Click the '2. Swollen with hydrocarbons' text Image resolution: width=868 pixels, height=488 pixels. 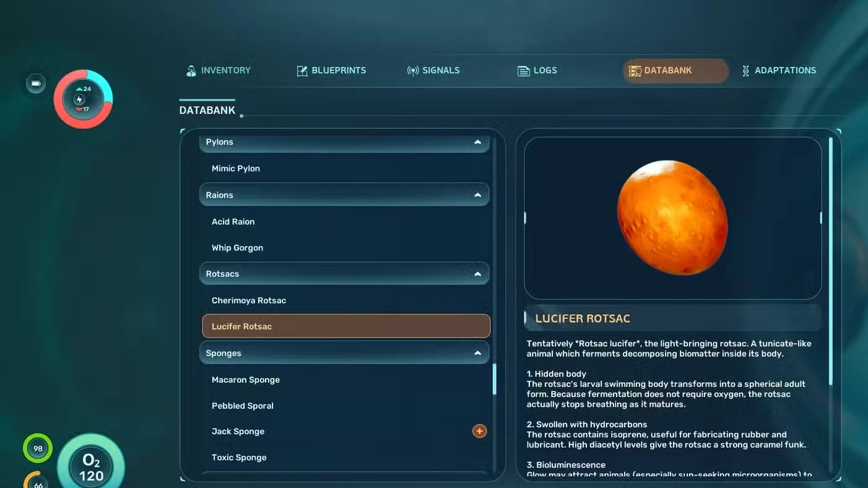pos(587,425)
